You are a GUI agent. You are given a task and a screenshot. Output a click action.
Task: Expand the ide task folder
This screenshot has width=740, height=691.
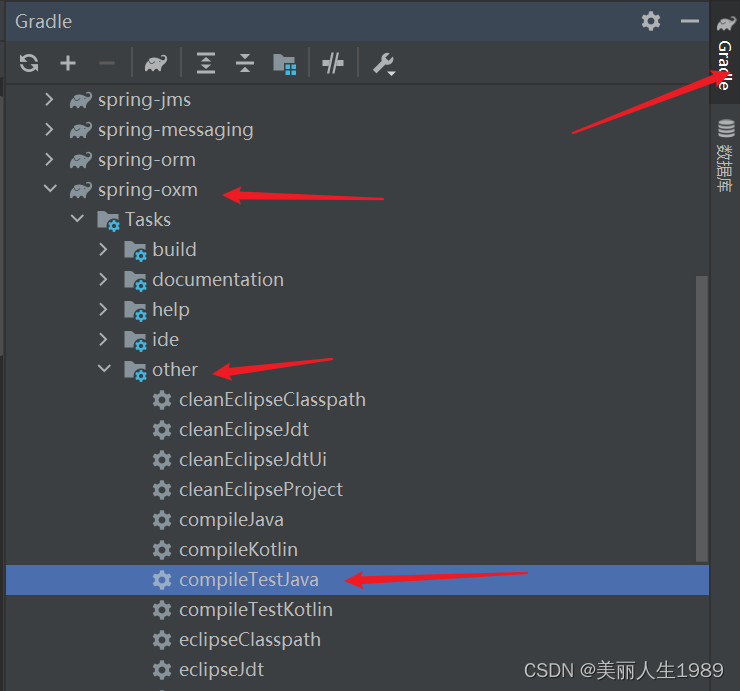(x=103, y=339)
